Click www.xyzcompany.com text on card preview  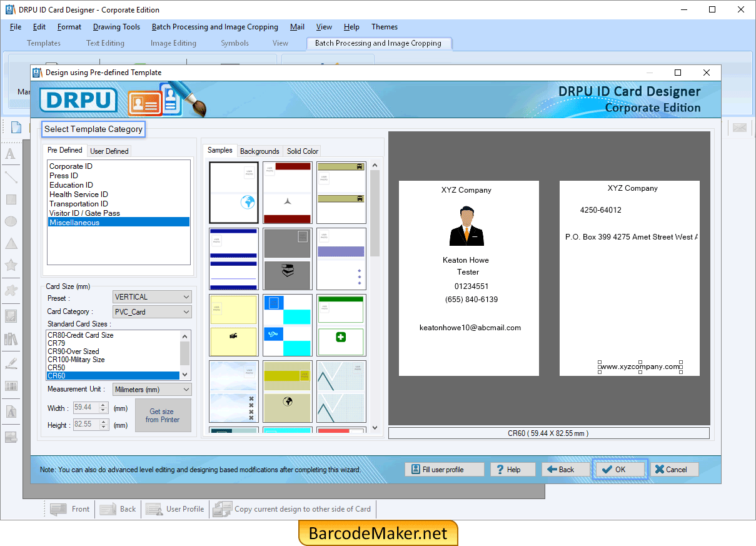pos(640,367)
